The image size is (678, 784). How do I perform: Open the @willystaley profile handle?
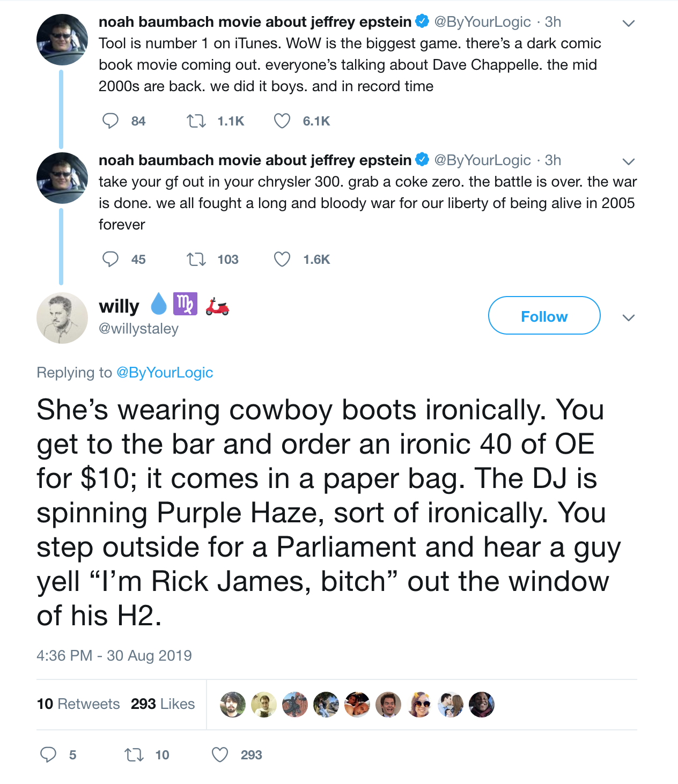[138, 329]
